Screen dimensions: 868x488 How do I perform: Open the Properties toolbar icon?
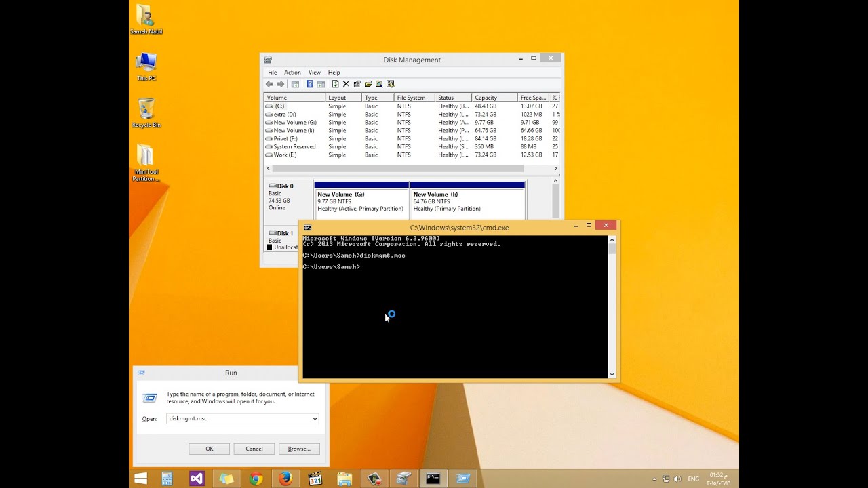357,84
